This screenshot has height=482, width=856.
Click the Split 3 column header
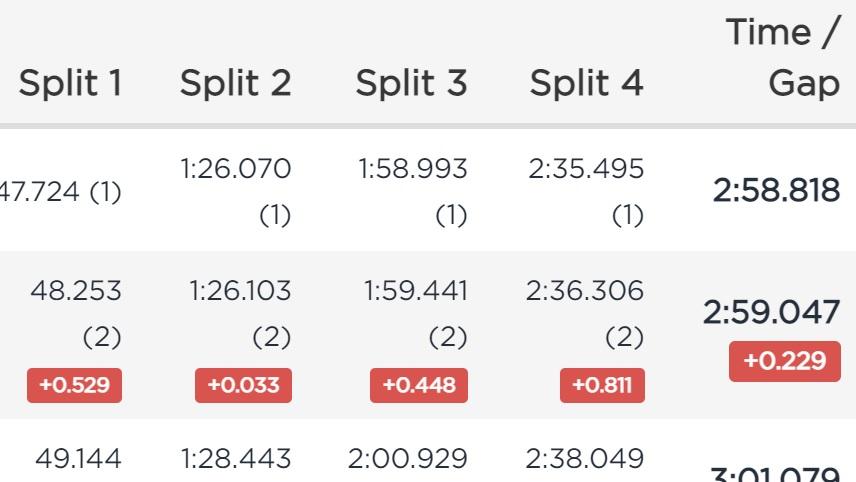click(x=411, y=84)
